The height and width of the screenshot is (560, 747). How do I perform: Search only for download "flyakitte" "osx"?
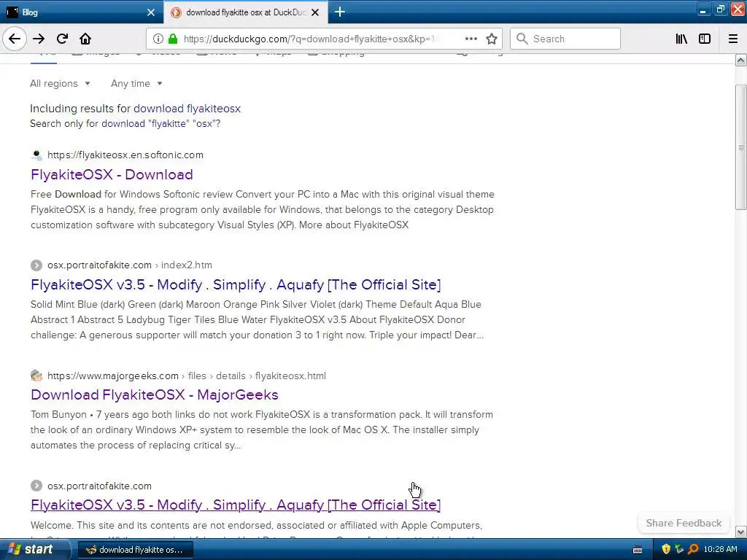[x=160, y=124]
